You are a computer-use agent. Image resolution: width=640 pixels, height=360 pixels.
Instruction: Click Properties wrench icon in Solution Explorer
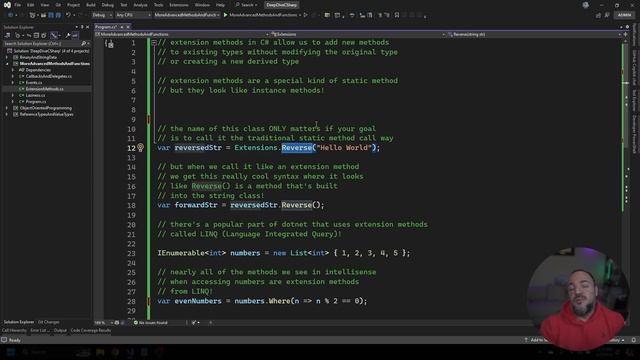(68, 36)
